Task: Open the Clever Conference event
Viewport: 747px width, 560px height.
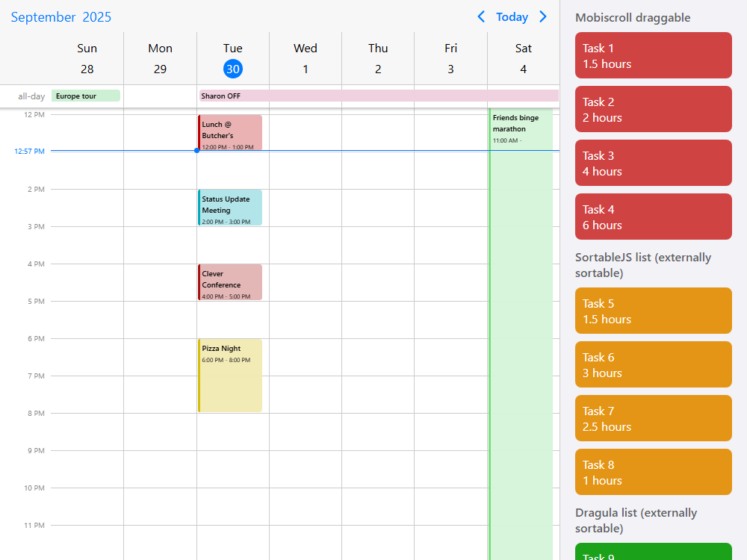Action: [230, 281]
